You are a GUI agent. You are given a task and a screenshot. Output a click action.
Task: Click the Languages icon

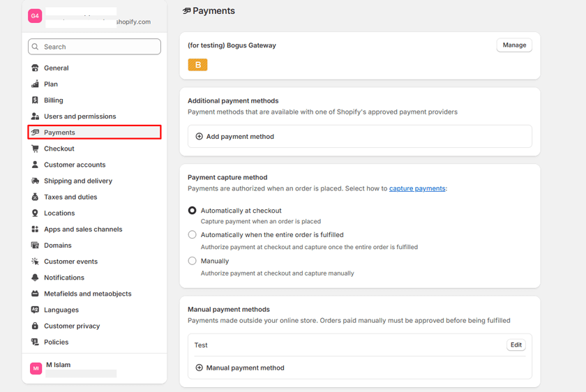pyautogui.click(x=35, y=310)
